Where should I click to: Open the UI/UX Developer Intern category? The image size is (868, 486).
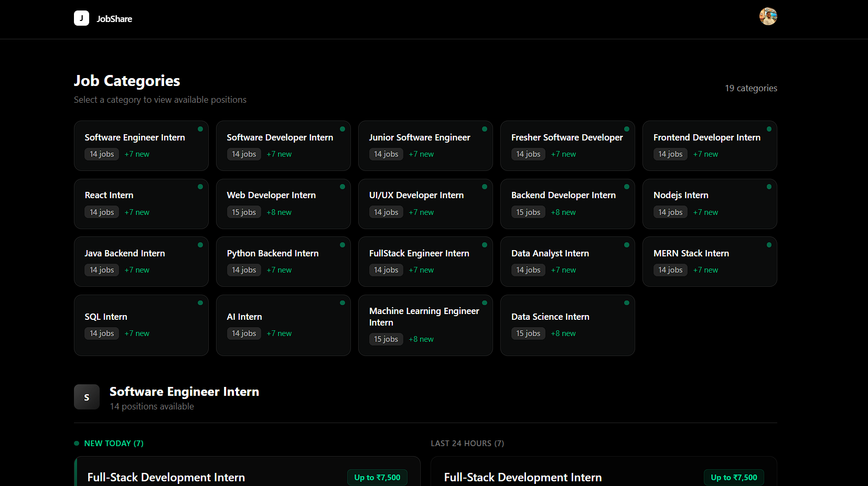pyautogui.click(x=425, y=204)
